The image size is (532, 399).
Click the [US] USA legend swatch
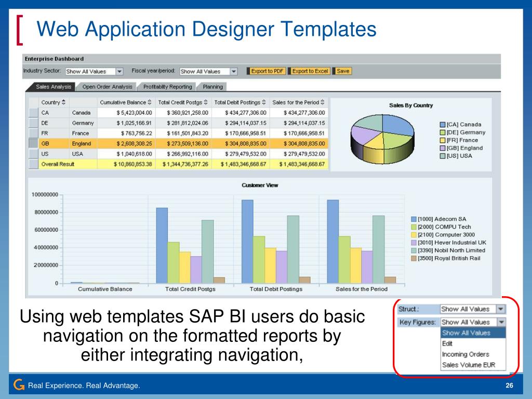[x=443, y=156]
